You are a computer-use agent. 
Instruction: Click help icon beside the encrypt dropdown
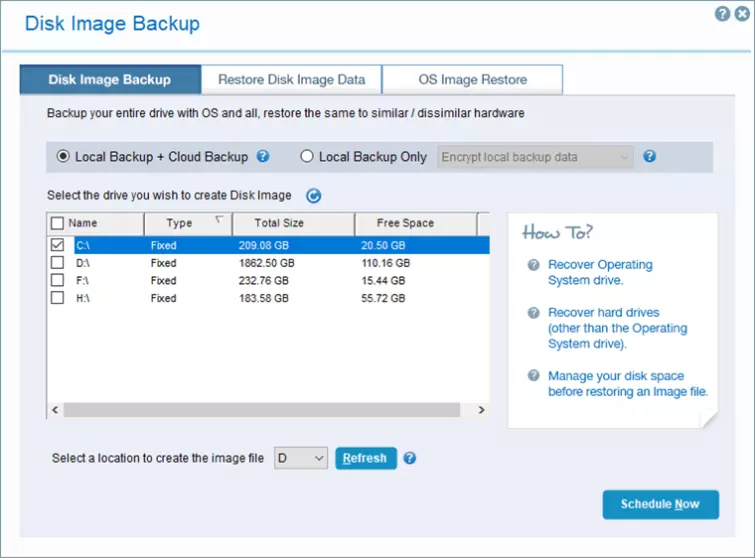coord(650,156)
